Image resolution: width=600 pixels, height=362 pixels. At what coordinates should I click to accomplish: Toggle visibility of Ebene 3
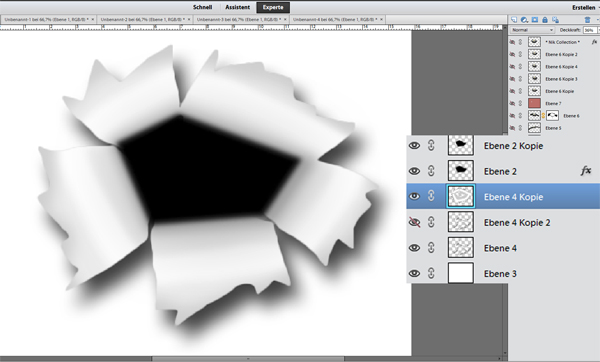tap(414, 274)
